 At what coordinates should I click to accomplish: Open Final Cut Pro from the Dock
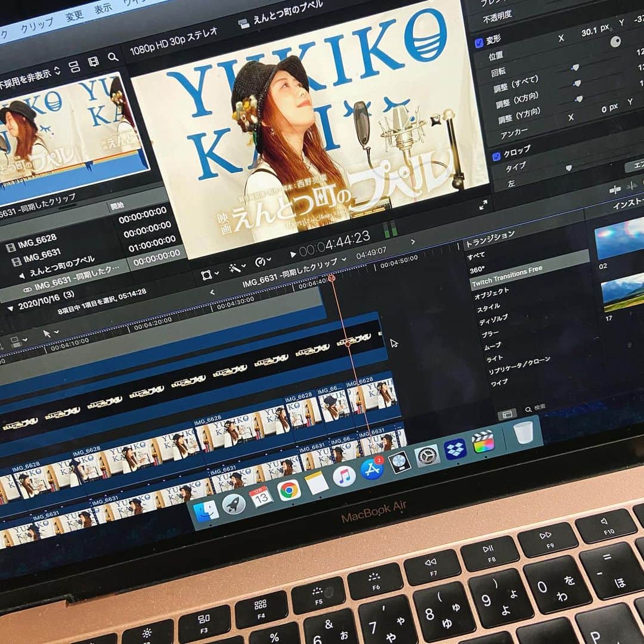point(483,442)
